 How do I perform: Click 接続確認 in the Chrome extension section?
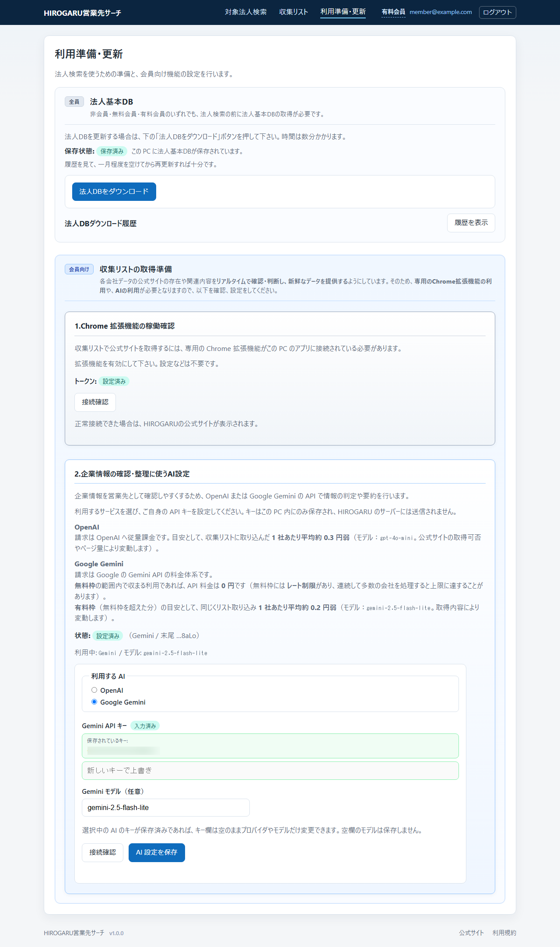[x=95, y=402]
